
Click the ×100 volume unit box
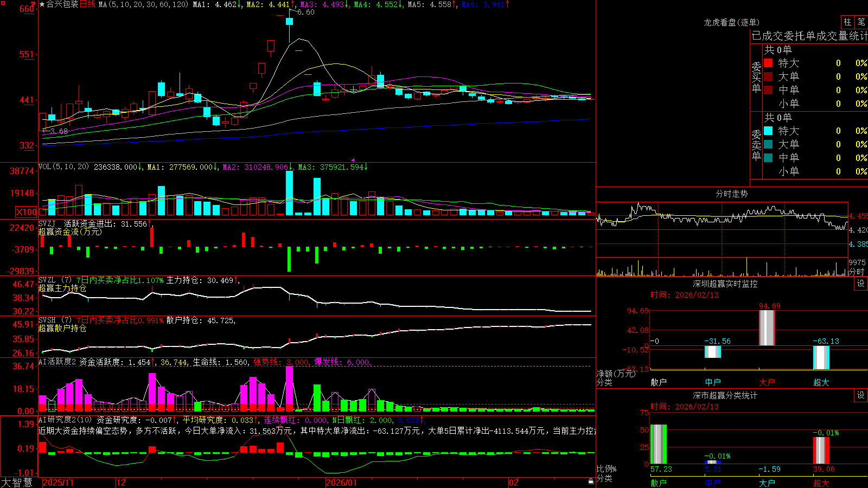27,212
